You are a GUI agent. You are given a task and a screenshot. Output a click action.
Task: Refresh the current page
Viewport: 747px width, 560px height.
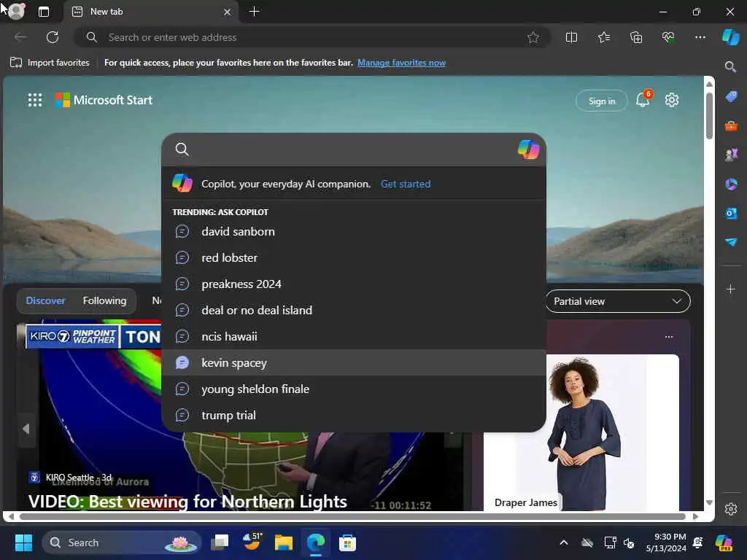point(53,37)
